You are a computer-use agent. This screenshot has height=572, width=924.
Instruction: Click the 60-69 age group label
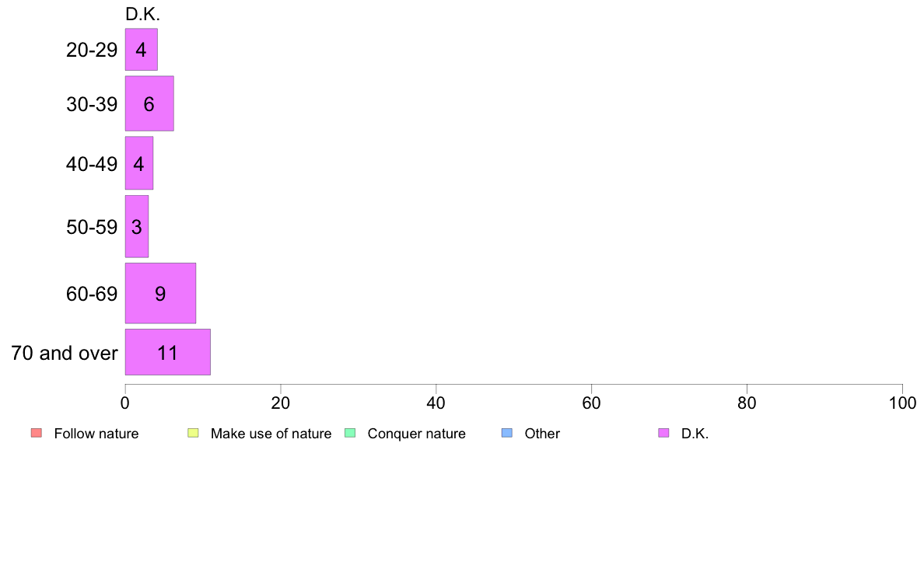[x=92, y=294]
